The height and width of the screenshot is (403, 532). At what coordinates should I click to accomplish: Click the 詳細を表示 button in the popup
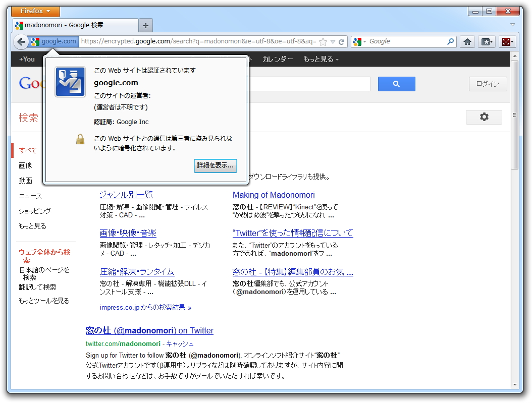215,166
